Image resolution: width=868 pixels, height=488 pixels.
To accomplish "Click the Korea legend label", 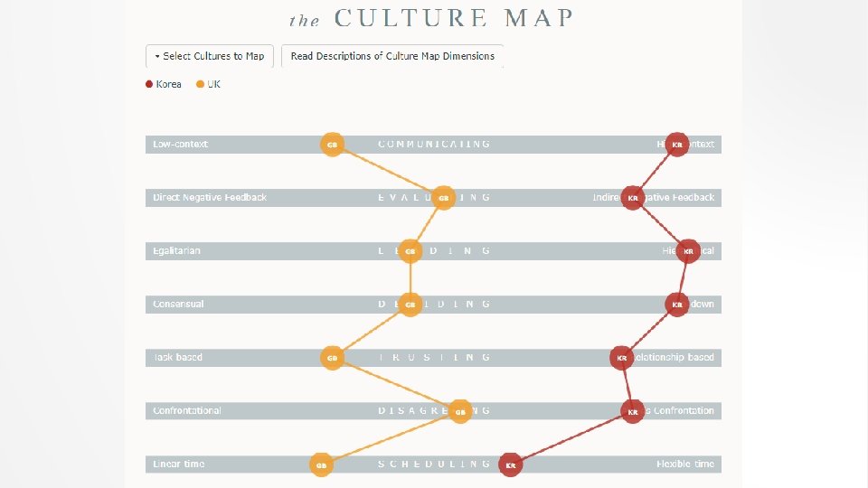I will 169,84.
